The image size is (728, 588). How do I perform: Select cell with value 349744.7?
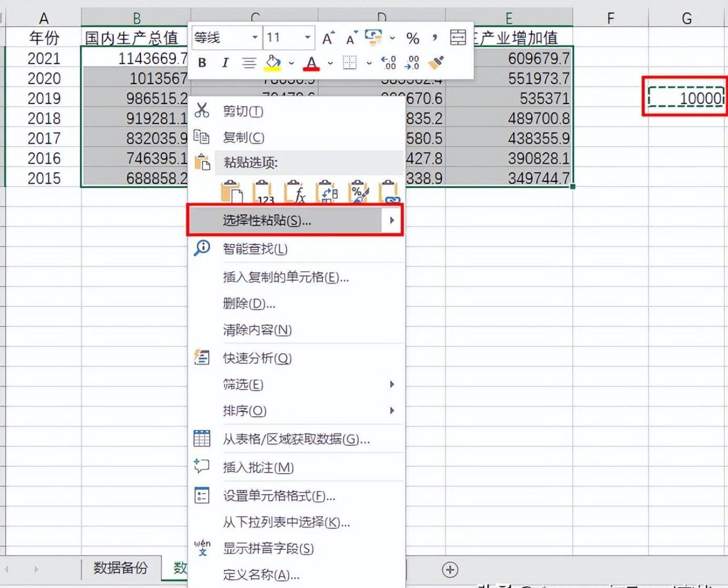pyautogui.click(x=509, y=177)
